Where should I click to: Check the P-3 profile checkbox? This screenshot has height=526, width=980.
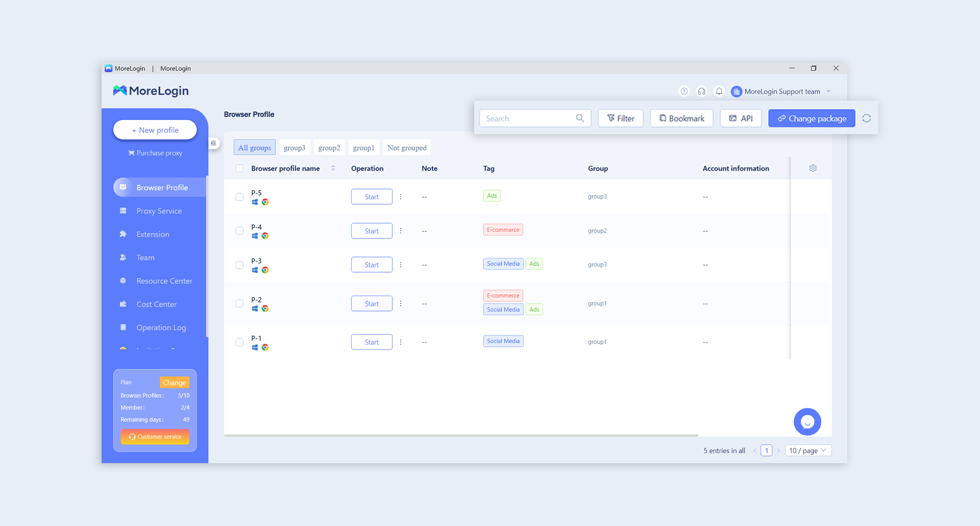(239, 265)
